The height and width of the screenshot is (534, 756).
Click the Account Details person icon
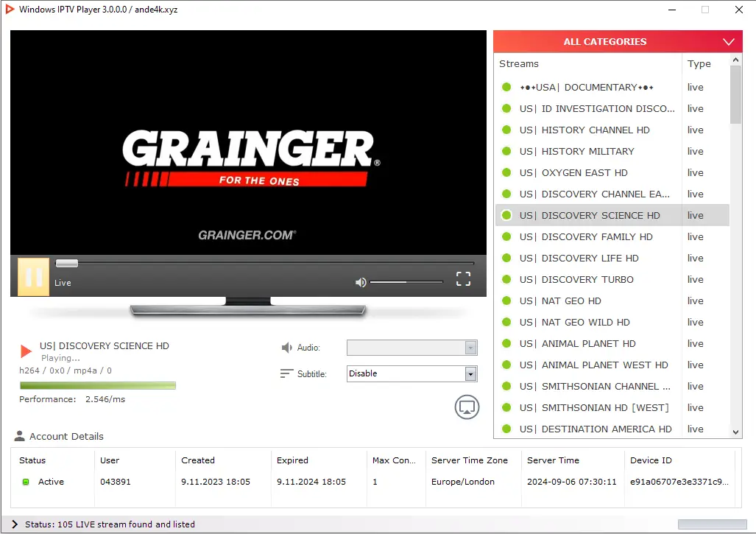pos(19,436)
